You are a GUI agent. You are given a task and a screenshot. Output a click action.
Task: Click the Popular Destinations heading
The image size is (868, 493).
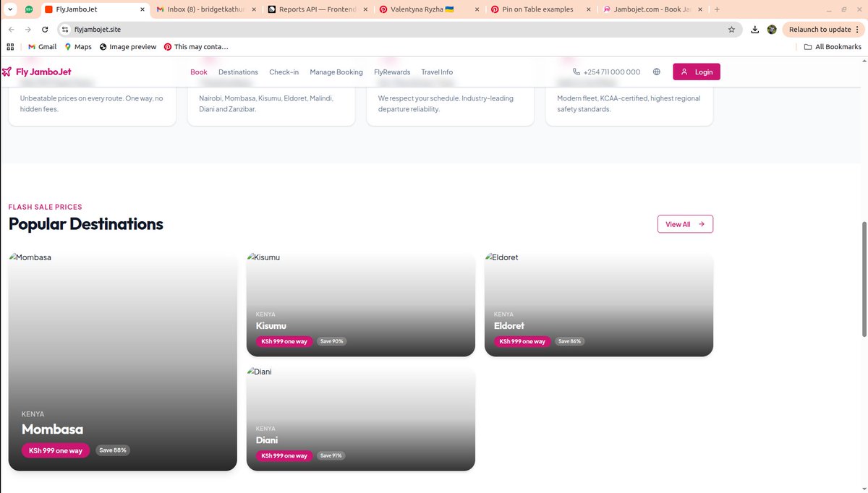[x=86, y=224]
